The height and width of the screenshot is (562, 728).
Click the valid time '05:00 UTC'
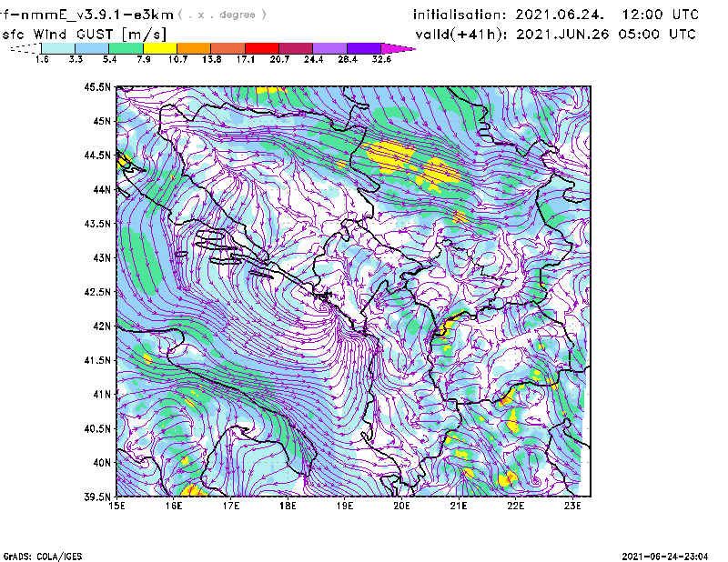click(x=657, y=35)
